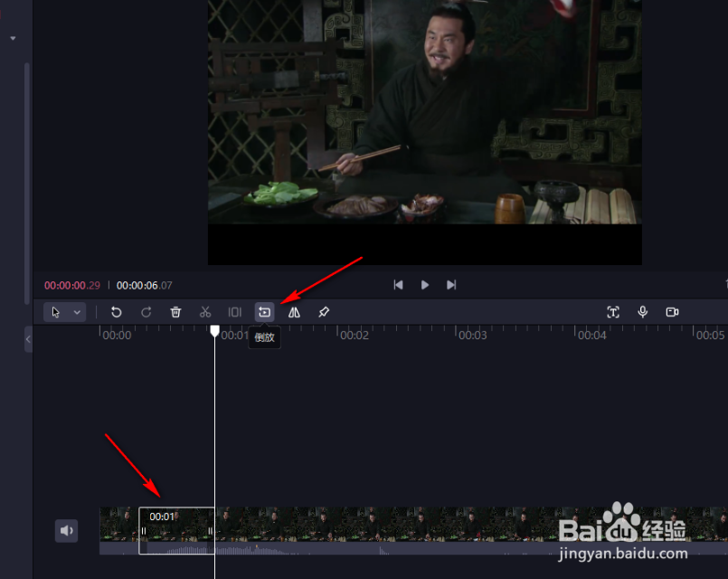Image resolution: width=728 pixels, height=579 pixels.
Task: Click the 00:04 mark on the timeline ruler
Action: coord(592,336)
